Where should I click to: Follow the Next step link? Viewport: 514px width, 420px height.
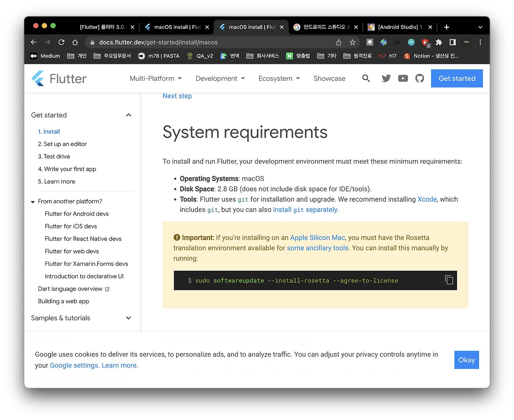(177, 96)
